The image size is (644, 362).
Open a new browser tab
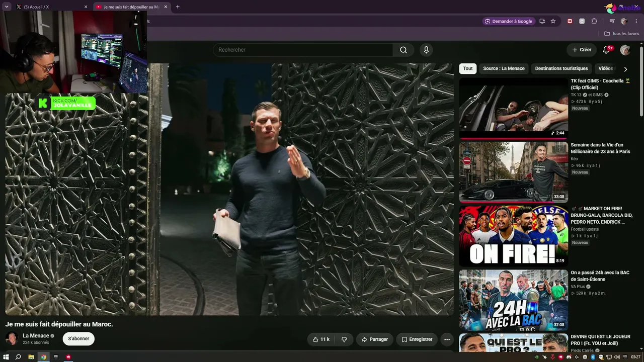(x=178, y=7)
